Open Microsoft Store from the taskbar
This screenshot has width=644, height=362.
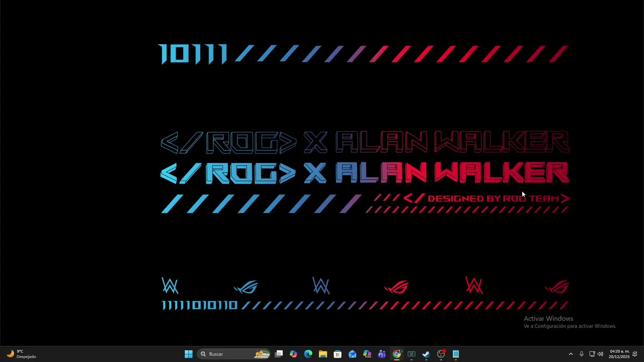[338, 354]
